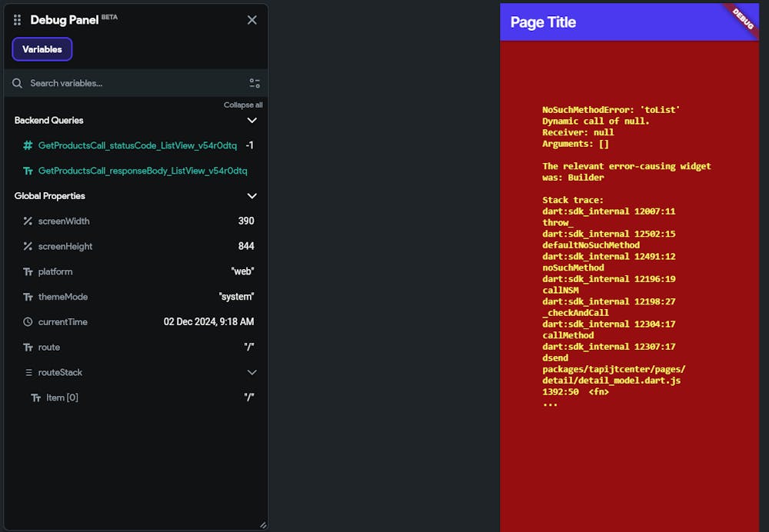Click the callMethod stack trace line
This screenshot has height=532, width=769.
tap(568, 335)
